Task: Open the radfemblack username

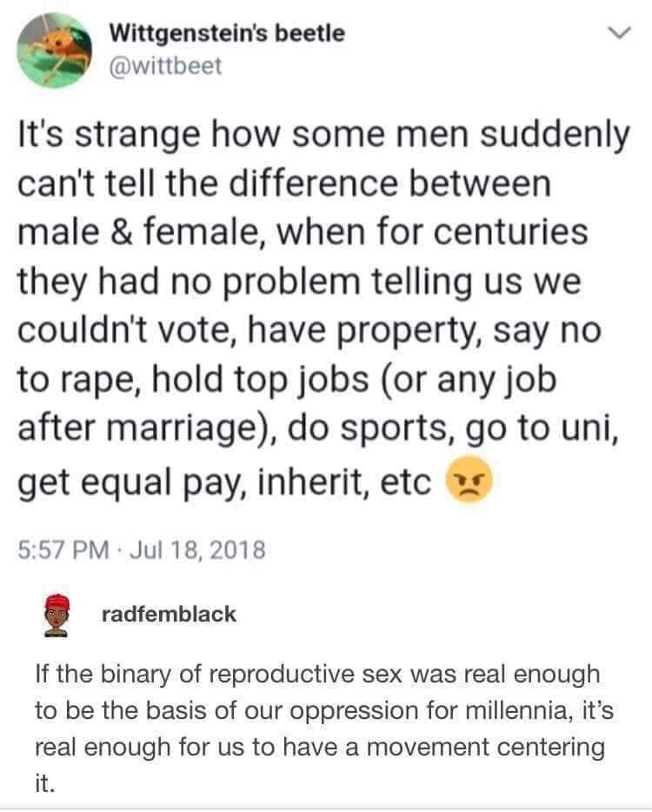Action: coord(169,614)
